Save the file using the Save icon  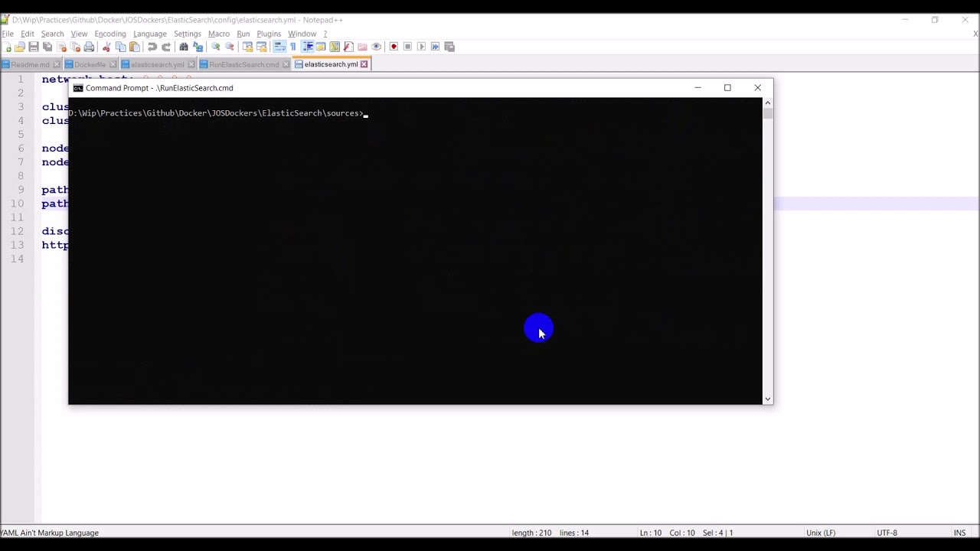[34, 47]
